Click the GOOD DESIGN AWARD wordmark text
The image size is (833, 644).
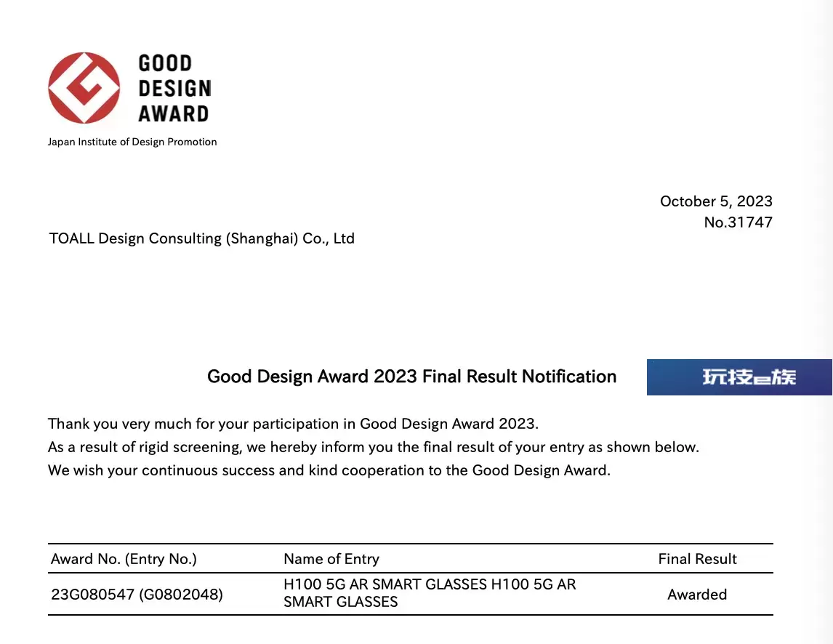pyautogui.click(x=174, y=88)
